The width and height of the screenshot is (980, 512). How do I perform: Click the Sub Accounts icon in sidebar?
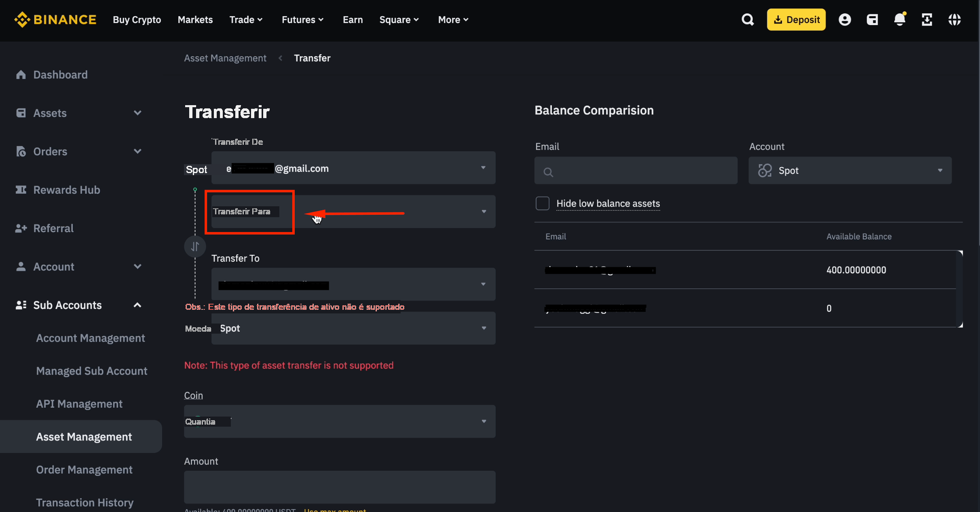tap(21, 305)
